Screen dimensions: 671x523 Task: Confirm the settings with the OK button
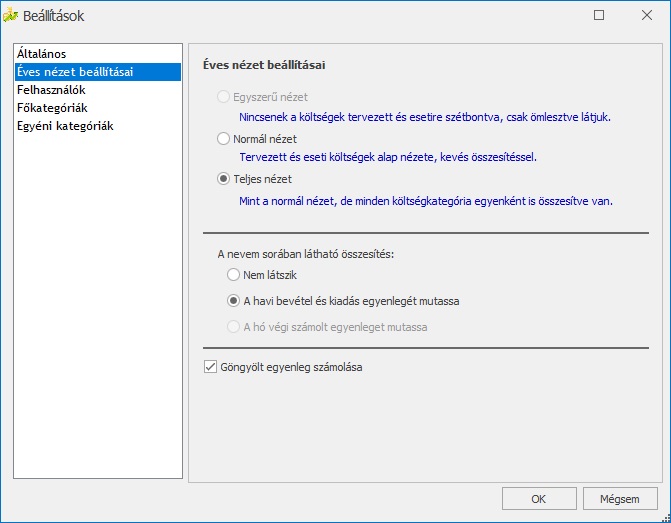(538, 498)
